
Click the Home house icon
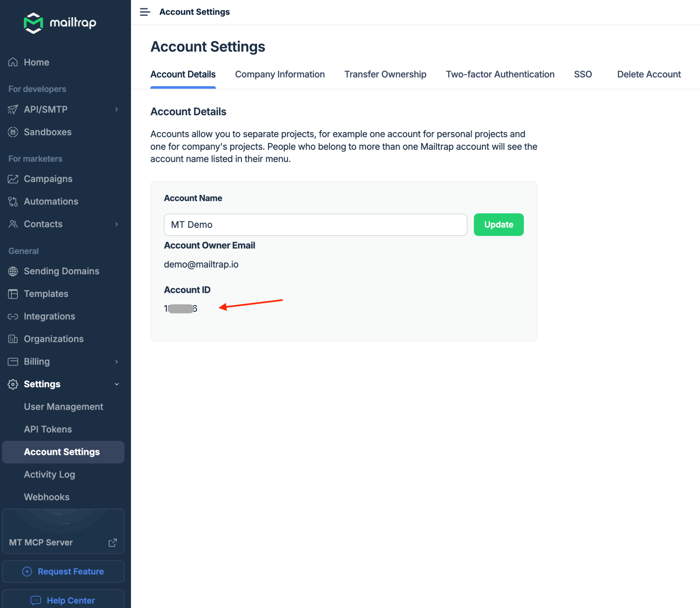tap(13, 62)
